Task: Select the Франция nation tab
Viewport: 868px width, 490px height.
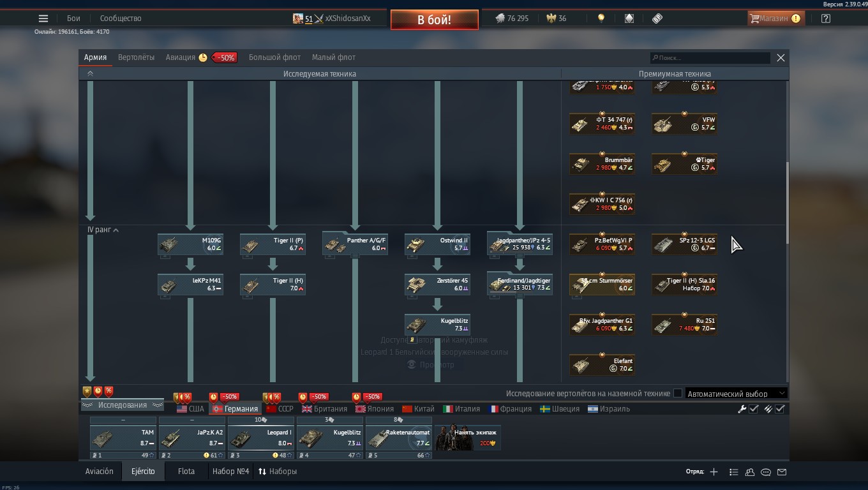Action: 509,409
